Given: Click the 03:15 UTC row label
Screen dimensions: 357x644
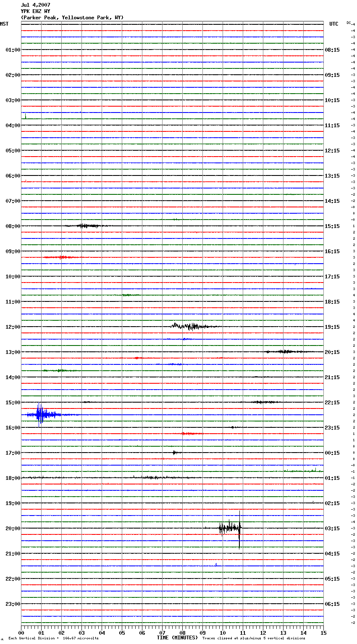Looking at the screenshot, I should point(332,529).
